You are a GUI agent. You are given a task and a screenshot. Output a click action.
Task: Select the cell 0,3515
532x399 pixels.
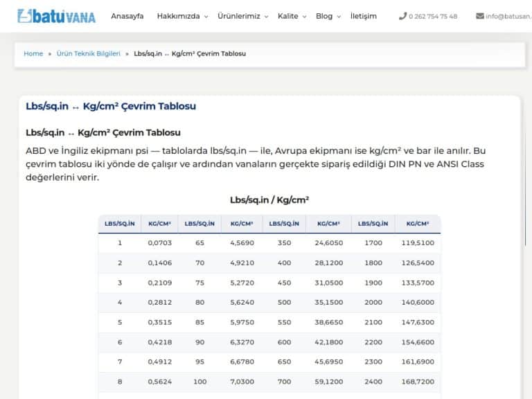[x=160, y=322]
